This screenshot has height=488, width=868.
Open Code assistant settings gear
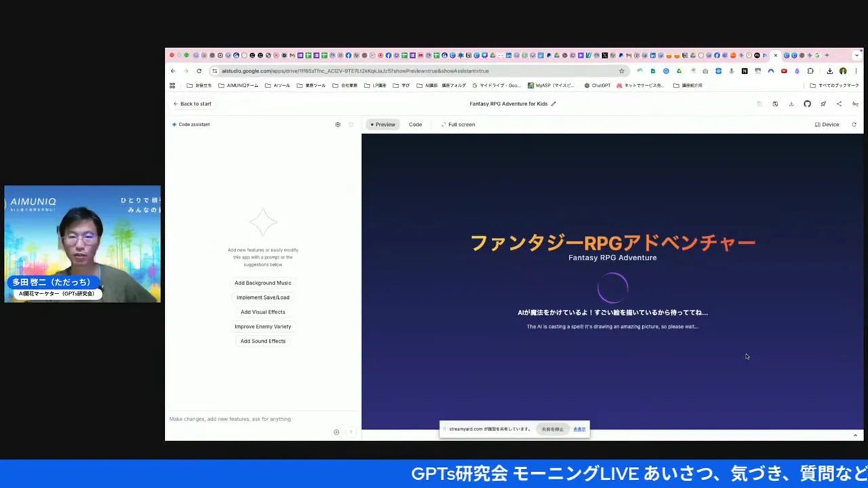pos(338,125)
